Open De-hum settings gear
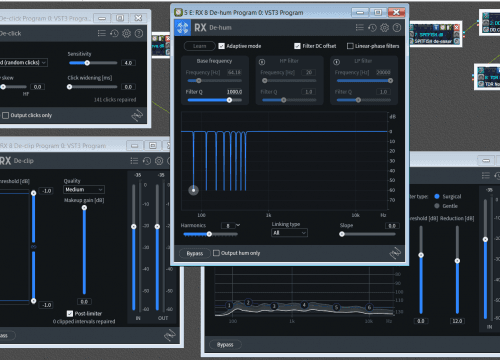 point(384,28)
